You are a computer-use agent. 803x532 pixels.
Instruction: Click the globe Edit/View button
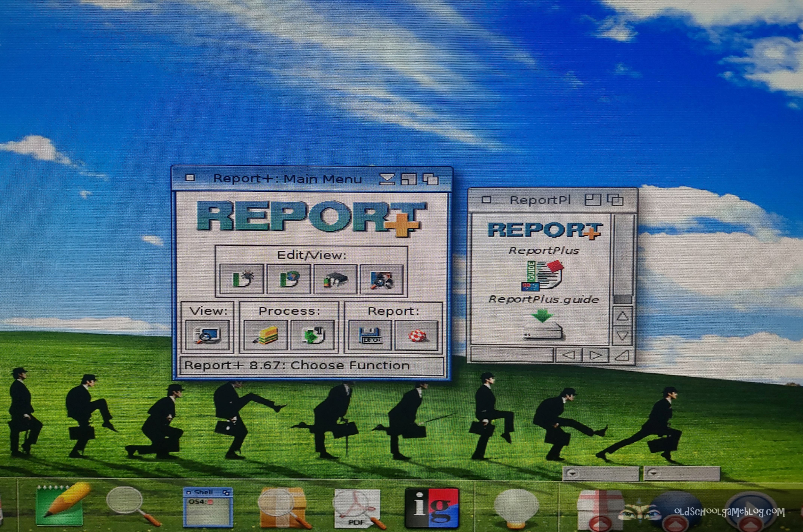point(288,279)
